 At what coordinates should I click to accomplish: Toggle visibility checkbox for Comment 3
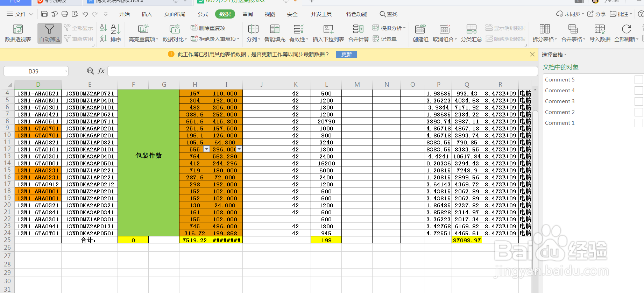click(638, 101)
